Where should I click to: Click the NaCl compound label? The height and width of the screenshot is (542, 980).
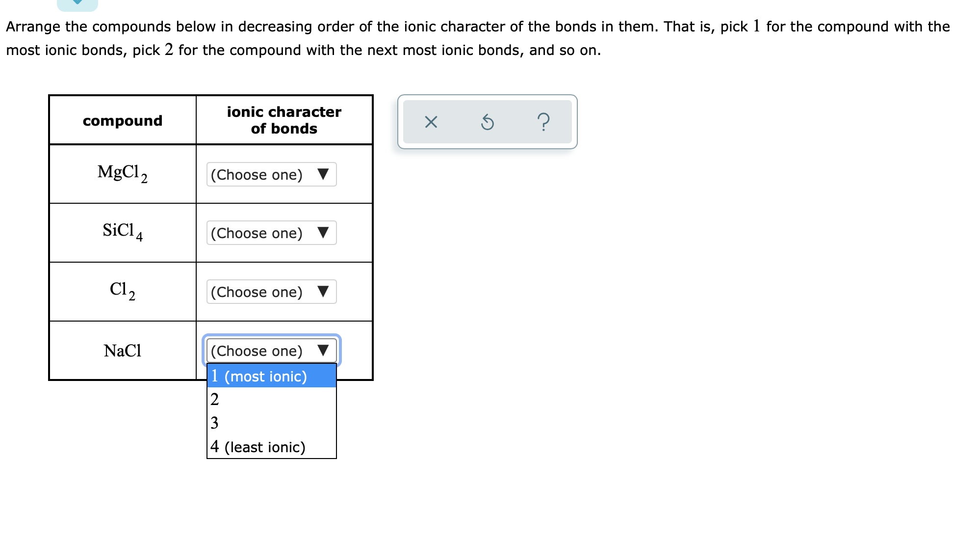click(x=122, y=351)
